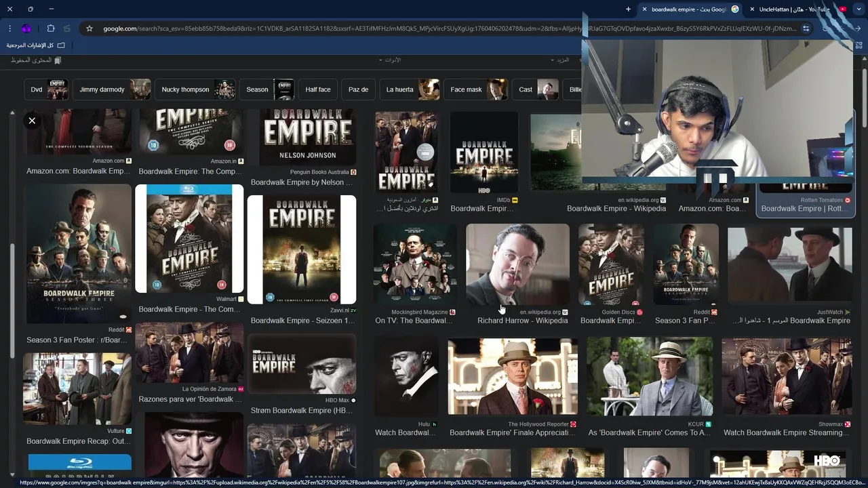868x488 pixels.
Task: Select the Season filter chip
Action: [267, 89]
